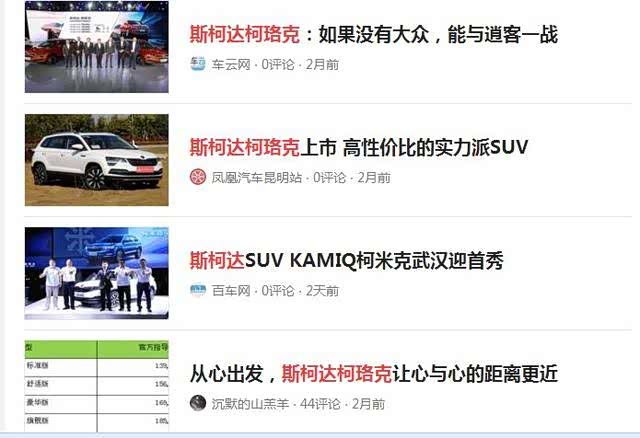Click the 车云网 source logo icon
Screen dimensions: 640x438
point(198,64)
